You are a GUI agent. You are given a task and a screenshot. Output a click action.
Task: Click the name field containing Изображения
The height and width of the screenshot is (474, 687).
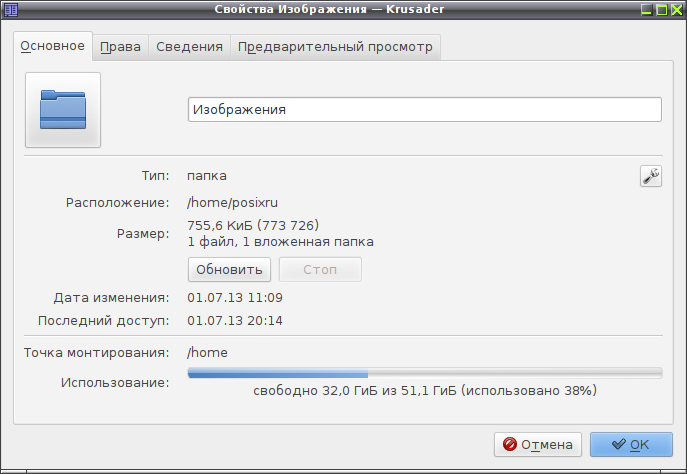tap(425, 110)
